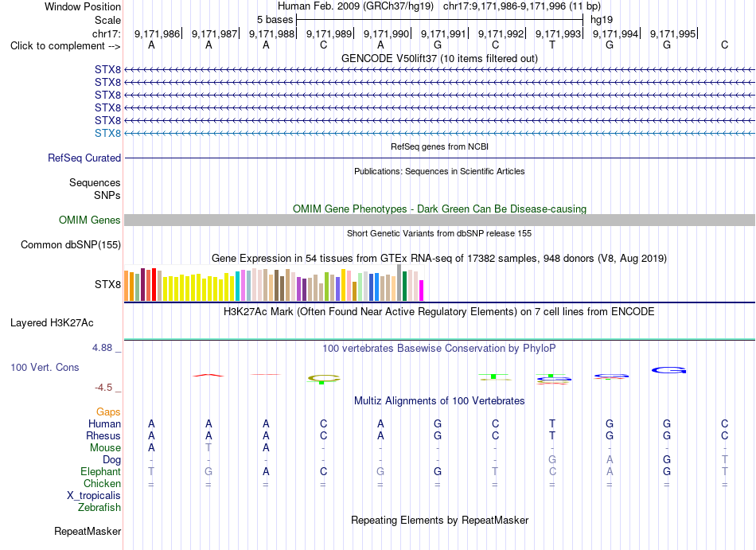Screen dimensions: 756x550
Task: Open the GENCODE V50lift37 track title
Action: [439, 58]
